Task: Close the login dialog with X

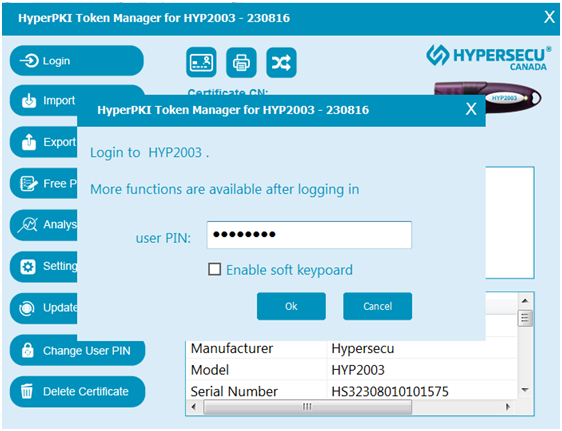Action: tap(471, 109)
